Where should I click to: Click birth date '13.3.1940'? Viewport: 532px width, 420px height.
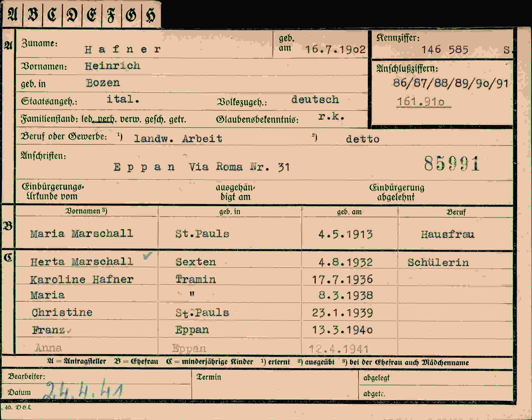tap(342, 330)
